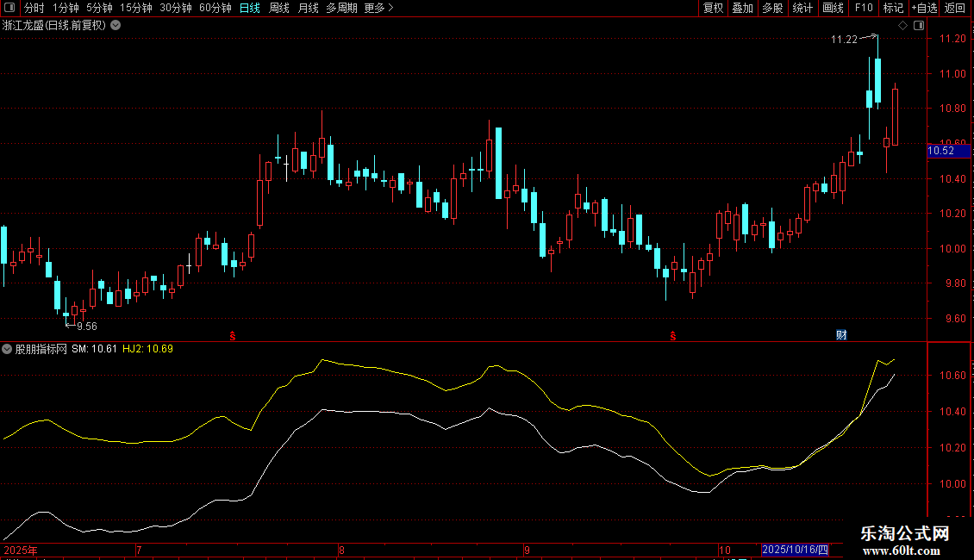974x560 pixels.
Task: Toggle the right side panel icon
Action: tap(917, 26)
